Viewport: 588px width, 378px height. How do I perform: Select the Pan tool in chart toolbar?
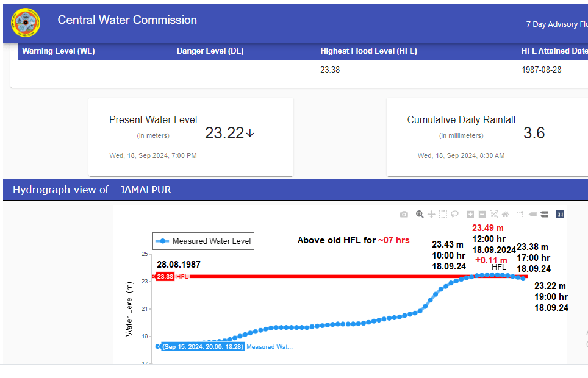[431, 215]
